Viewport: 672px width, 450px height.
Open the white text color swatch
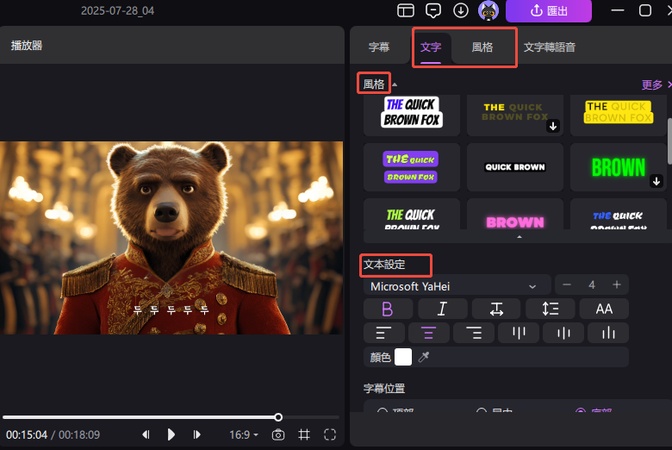[403, 357]
